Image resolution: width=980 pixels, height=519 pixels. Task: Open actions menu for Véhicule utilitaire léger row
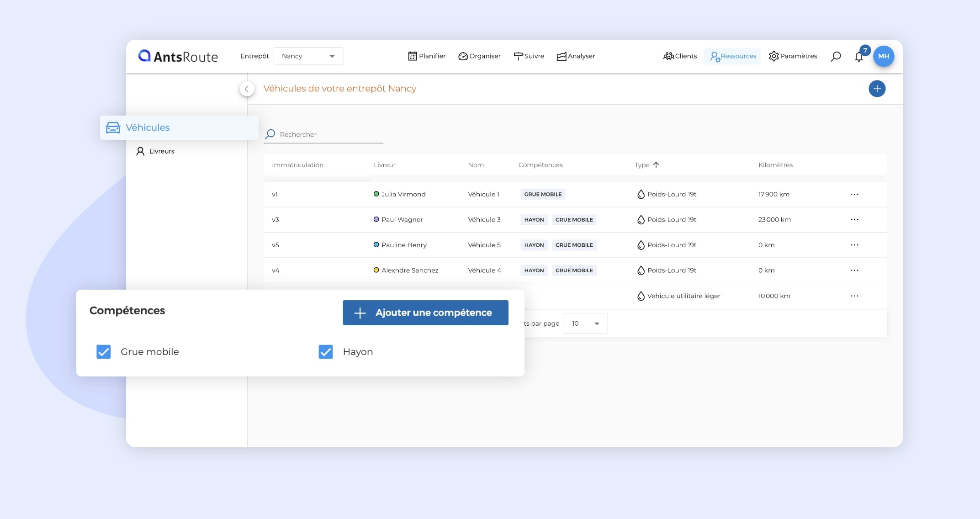click(x=854, y=296)
